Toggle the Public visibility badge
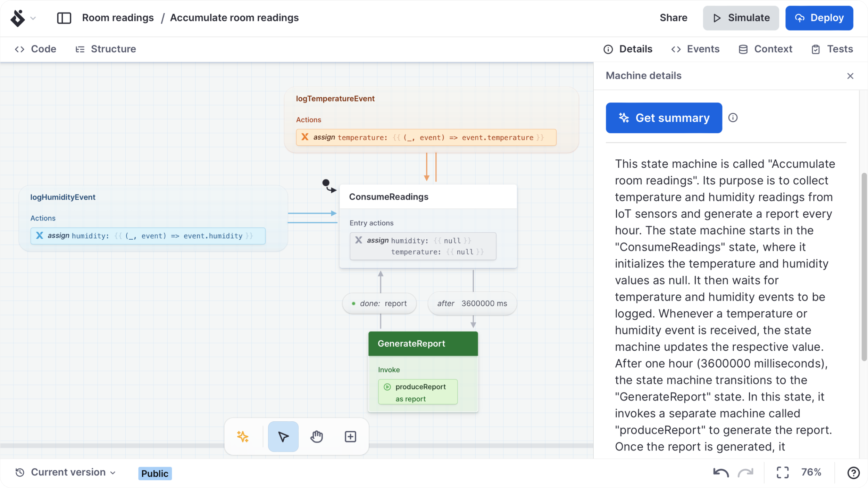The height and width of the screenshot is (488, 868). click(155, 473)
